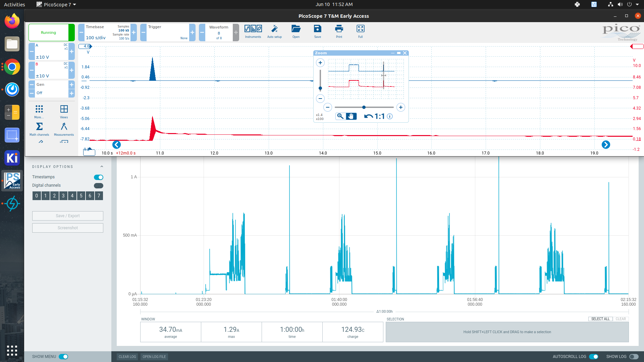This screenshot has height=362, width=644.
Task: Open the system status menu arrow
Action: pos(637,4)
